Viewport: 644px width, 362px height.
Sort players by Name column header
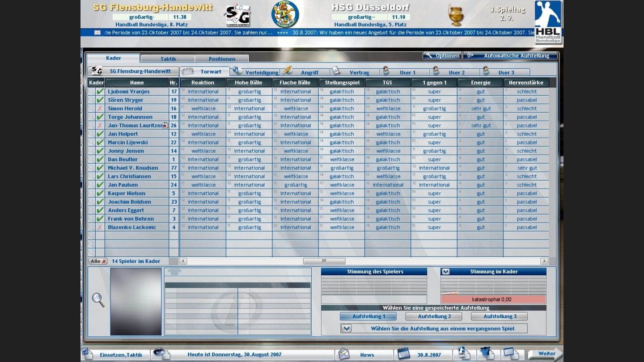[137, 83]
